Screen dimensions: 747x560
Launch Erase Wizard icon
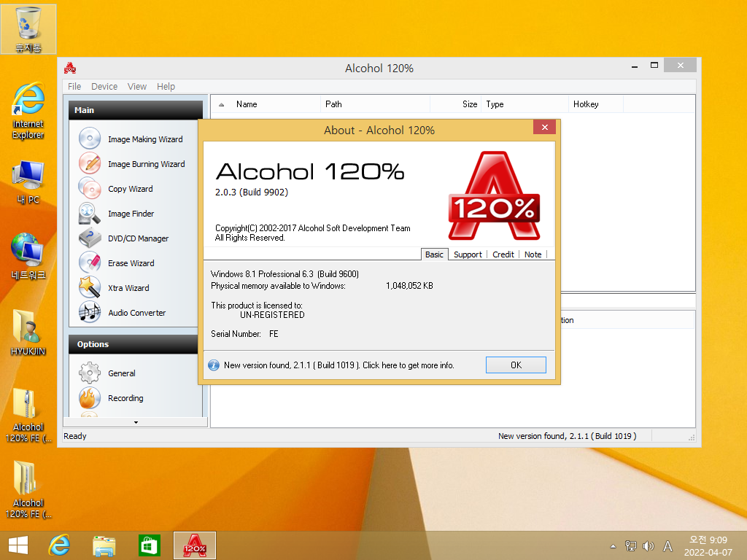click(x=90, y=262)
